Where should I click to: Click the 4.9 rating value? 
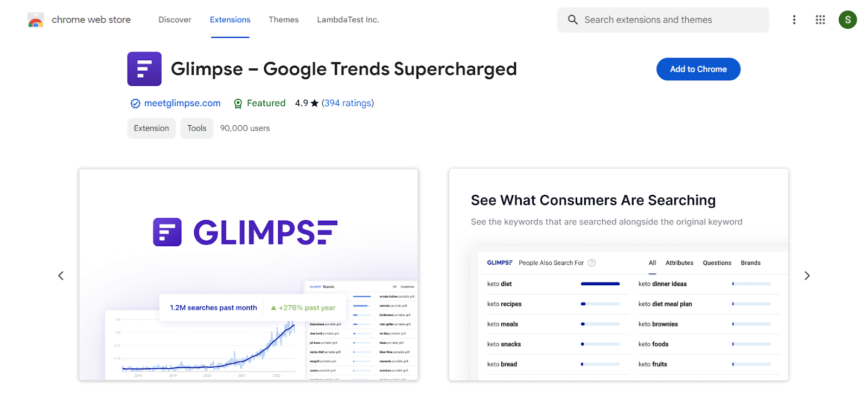(302, 103)
